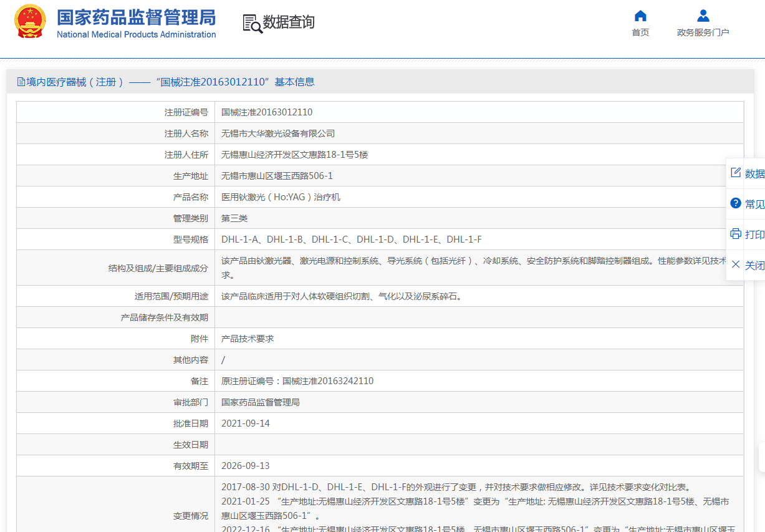The image size is (765, 532).
Task: Click intended use text 该产品临床适用于
Action: point(342,296)
